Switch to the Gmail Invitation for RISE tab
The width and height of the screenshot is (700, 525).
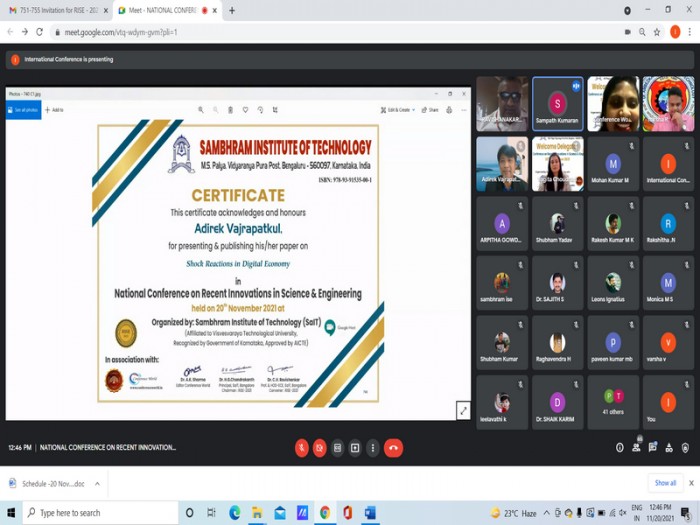57,10
